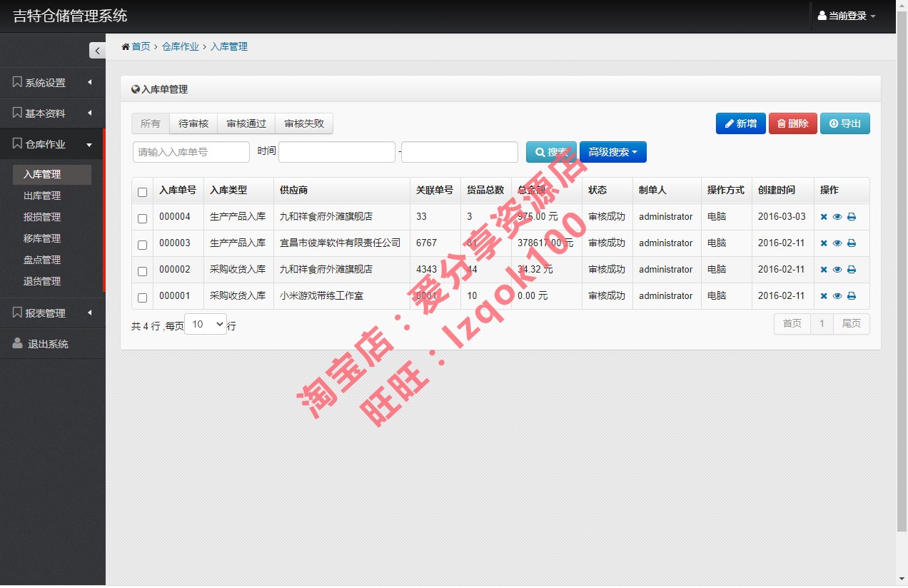This screenshot has height=588, width=908.
Task: Click the bookmark icon beside 报表管理
Action: [17, 313]
